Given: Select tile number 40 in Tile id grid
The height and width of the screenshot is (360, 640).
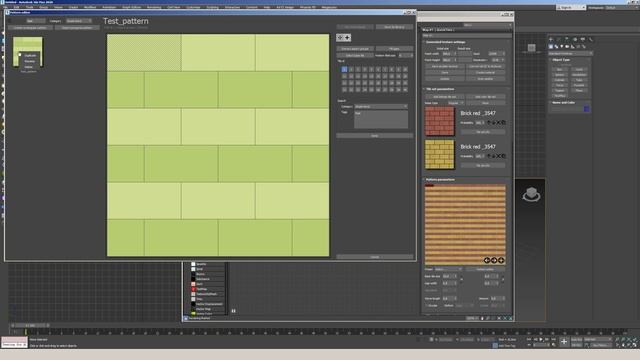Looking at the screenshot, I should pos(405,89).
